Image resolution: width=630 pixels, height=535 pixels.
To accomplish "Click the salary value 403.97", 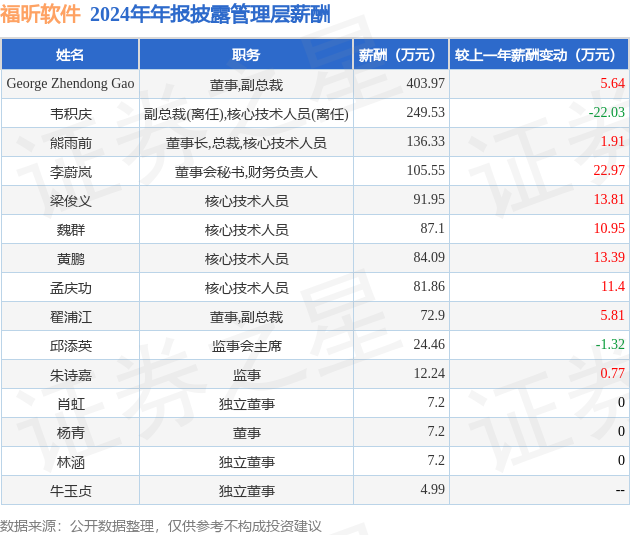I will (x=425, y=83).
